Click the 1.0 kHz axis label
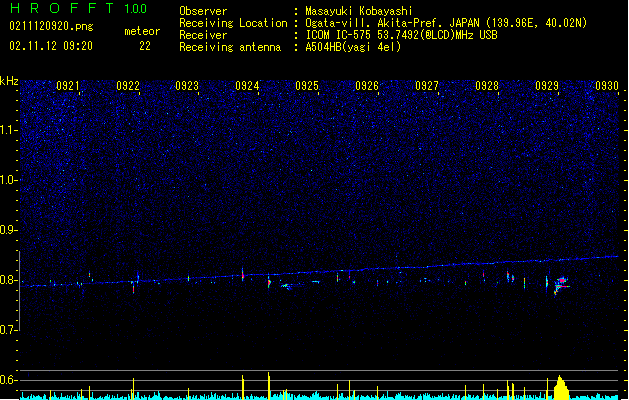Viewport: 629px width, 400px height. [9, 180]
